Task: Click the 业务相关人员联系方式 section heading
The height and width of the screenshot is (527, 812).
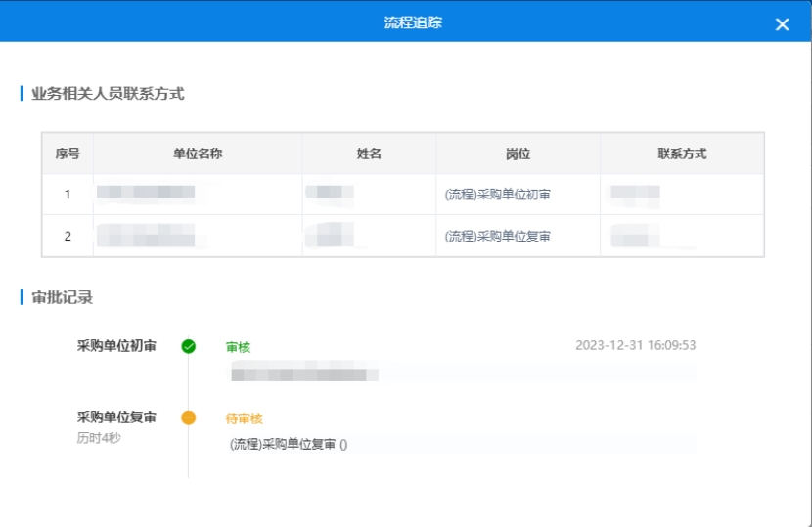Action: coord(108,94)
